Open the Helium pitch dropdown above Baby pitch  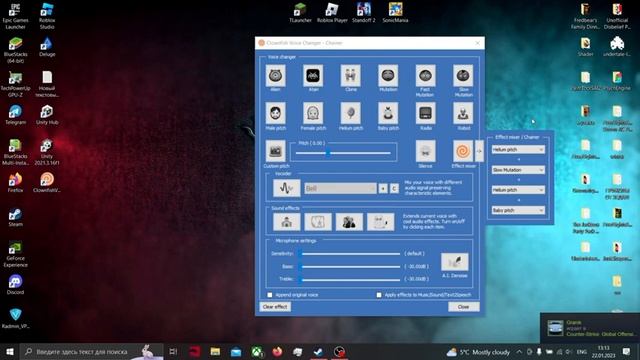click(x=518, y=190)
